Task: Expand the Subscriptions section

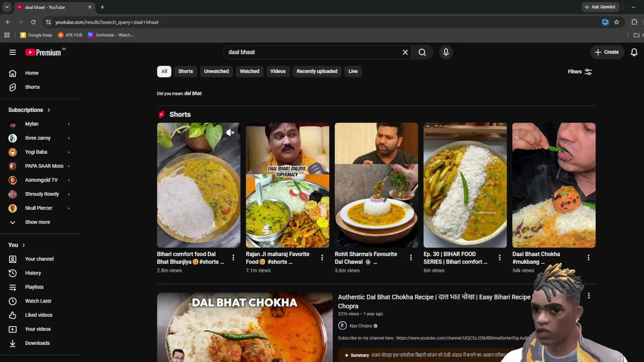Action: click(29, 110)
